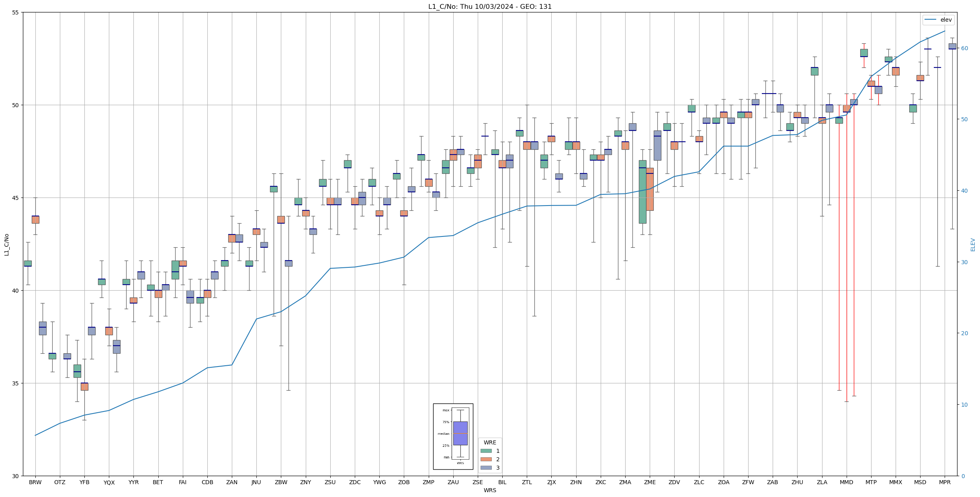Viewport: 980px width, 497px height.
Task: Click the elev legend entry
Action: pyautogui.click(x=938, y=20)
